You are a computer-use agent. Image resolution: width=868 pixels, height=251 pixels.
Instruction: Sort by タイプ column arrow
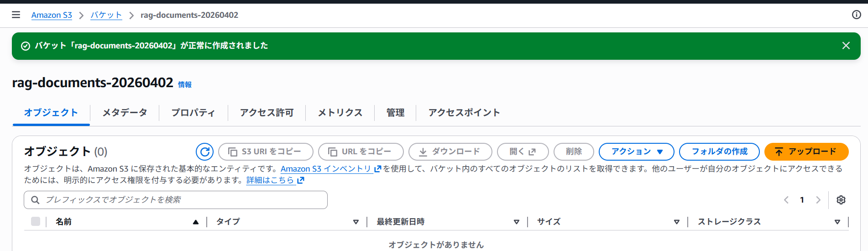click(x=356, y=222)
